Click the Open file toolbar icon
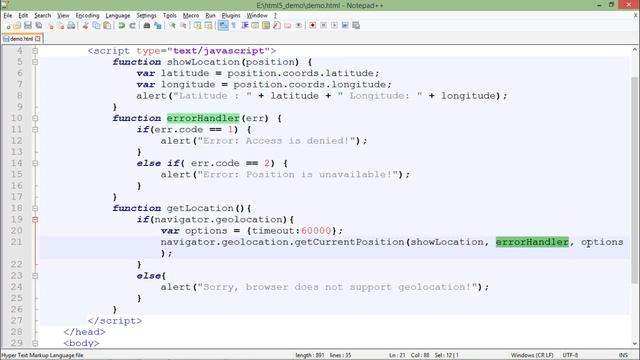 tap(17, 26)
